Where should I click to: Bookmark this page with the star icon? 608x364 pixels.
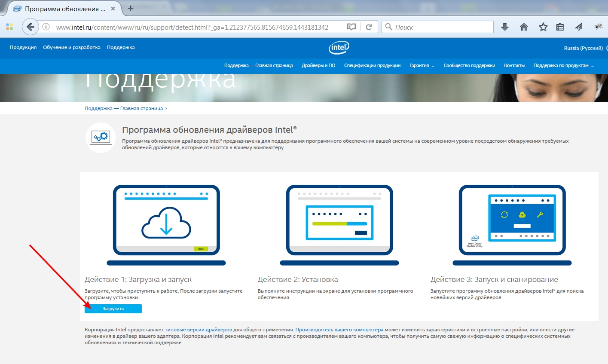coord(543,27)
